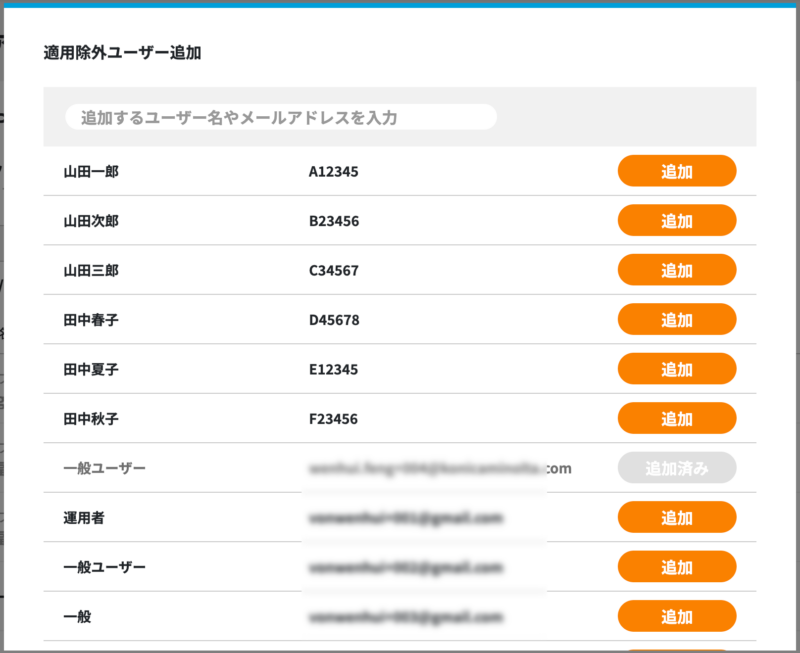This screenshot has height=653, width=800.
Task: Add 山田次郎 to exclusion list
Action: tap(678, 220)
